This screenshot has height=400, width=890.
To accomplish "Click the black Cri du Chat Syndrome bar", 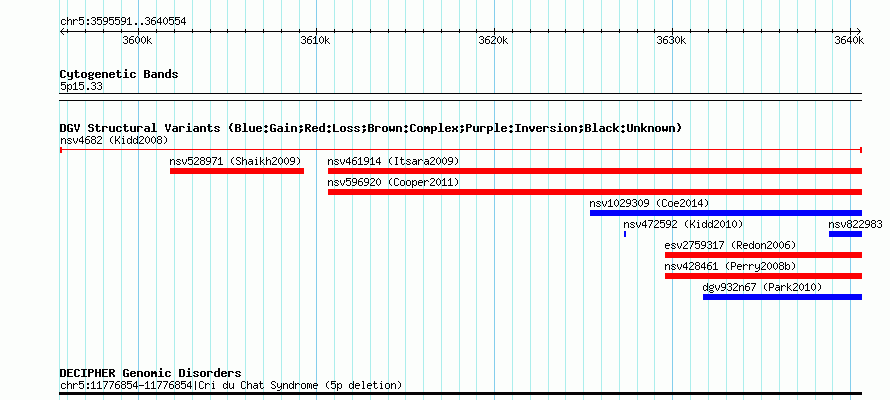I will point(461,393).
